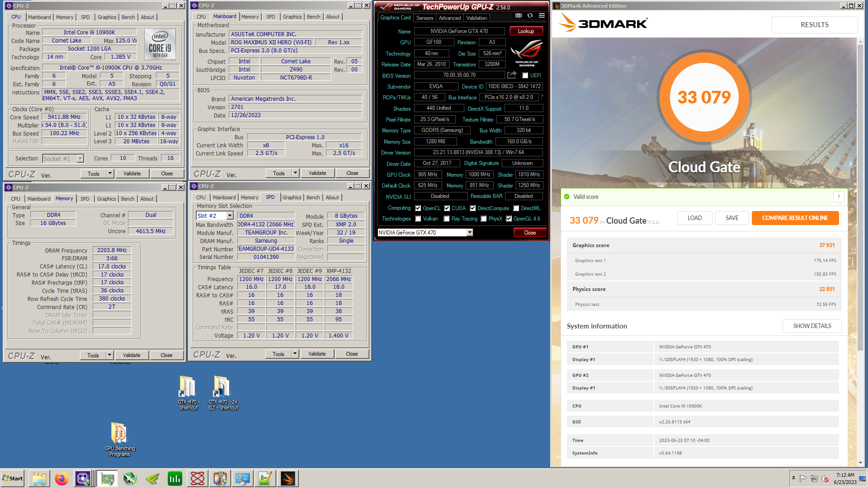
Task: Open the Socket #1 selection dropdown
Action: [80, 159]
